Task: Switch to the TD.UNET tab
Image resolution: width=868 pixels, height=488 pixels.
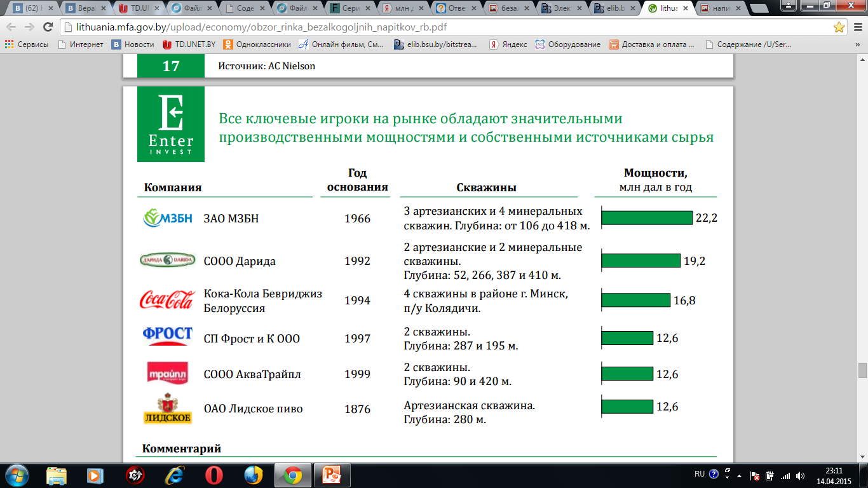Action: point(135,9)
